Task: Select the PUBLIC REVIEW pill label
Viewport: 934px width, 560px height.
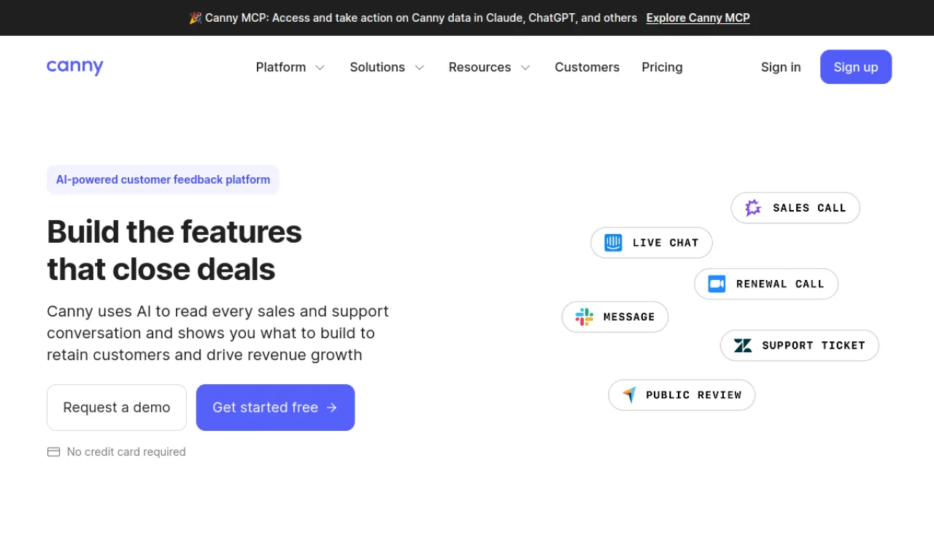Action: 693,395
